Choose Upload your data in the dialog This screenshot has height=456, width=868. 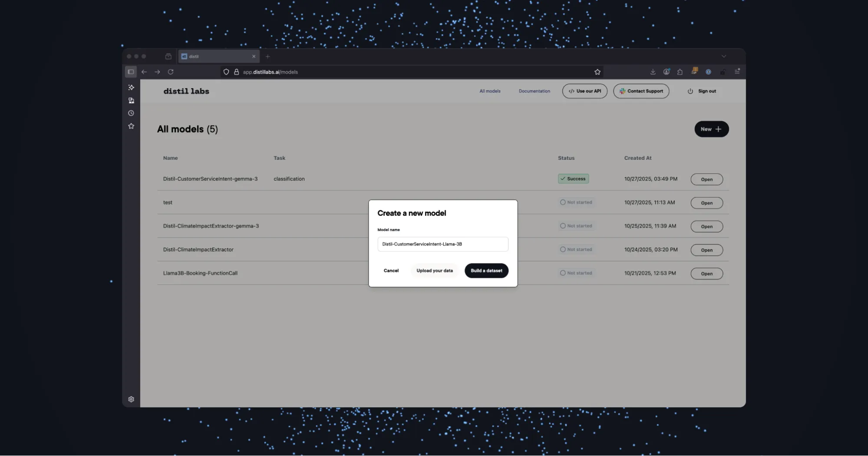tap(434, 271)
